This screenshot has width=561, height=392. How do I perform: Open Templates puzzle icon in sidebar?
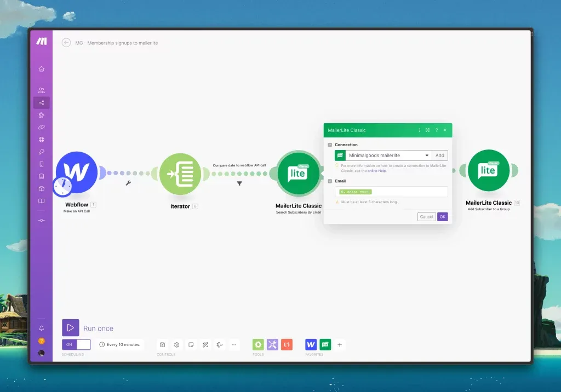42,115
